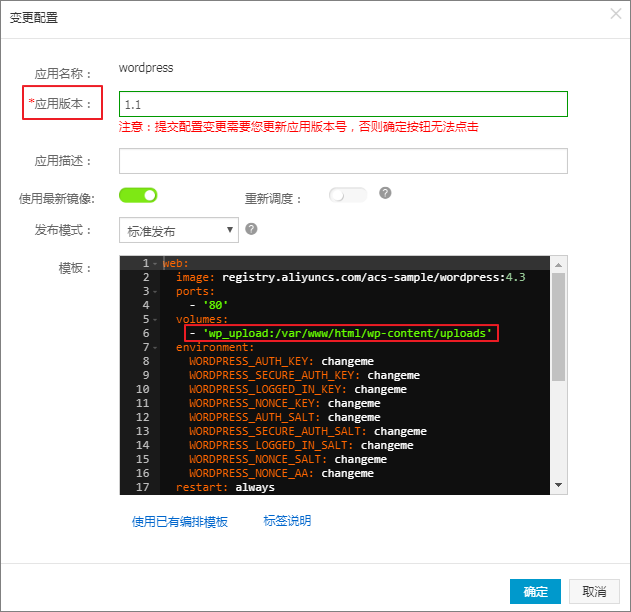Click the editor scrollbar up arrow

click(558, 265)
